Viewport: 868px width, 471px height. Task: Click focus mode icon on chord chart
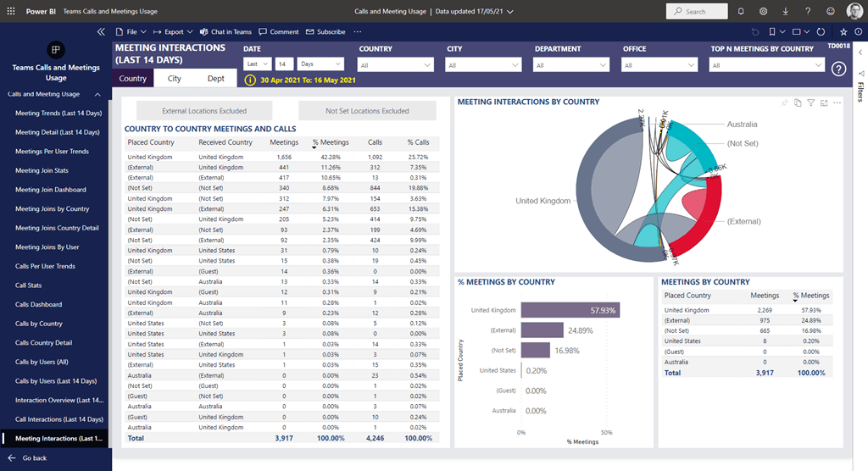[824, 103]
